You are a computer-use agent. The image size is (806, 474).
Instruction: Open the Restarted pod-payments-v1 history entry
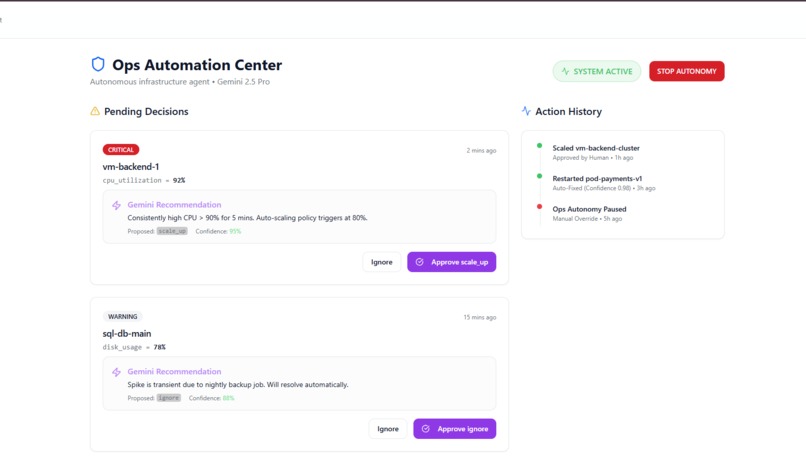603,183
